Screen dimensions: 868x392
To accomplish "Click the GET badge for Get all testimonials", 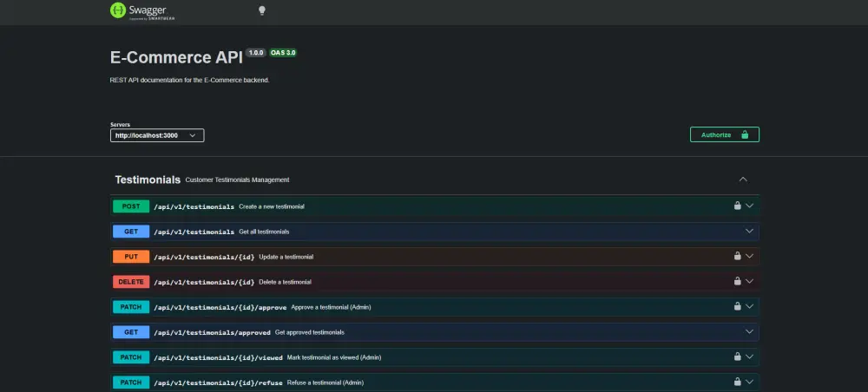I will pyautogui.click(x=131, y=232).
